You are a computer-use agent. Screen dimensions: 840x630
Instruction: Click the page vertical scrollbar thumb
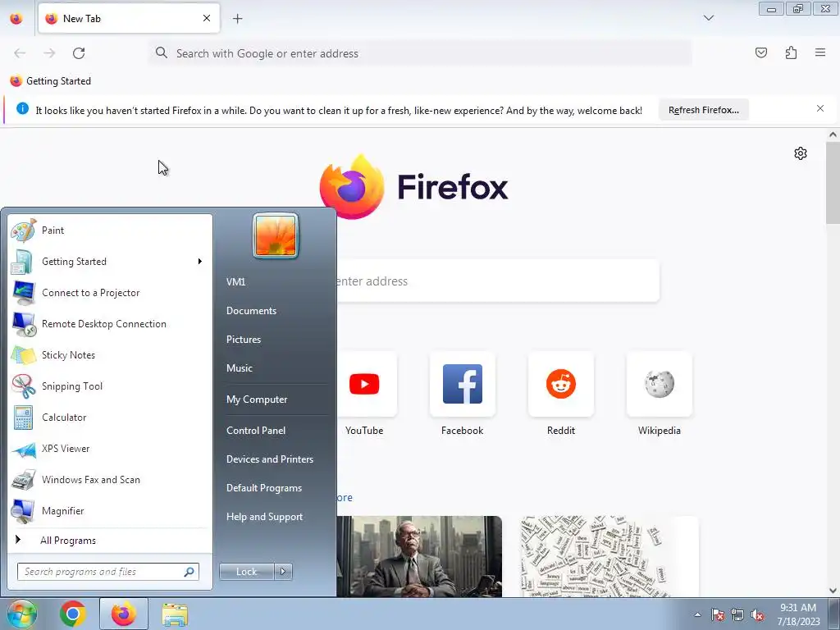(x=833, y=183)
